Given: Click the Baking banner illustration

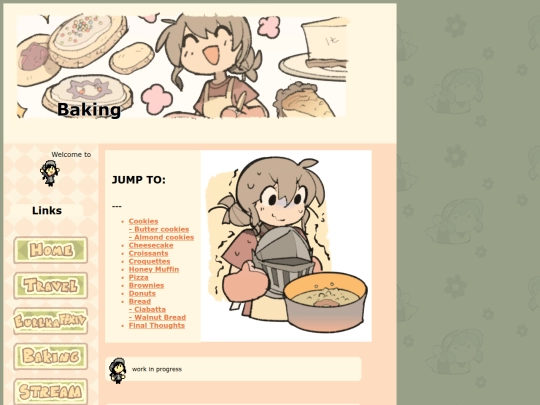Looking at the screenshot, I should click(x=182, y=66).
